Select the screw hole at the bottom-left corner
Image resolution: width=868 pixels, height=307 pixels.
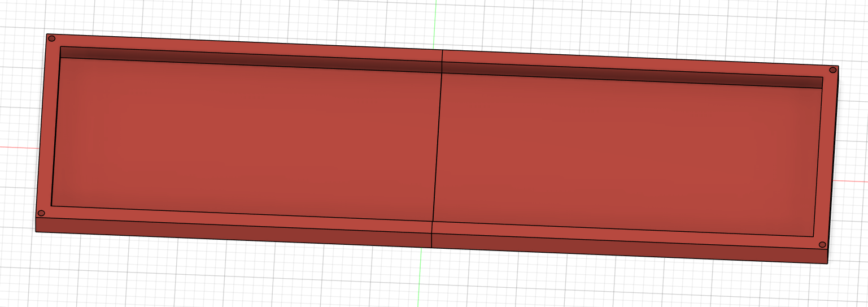(41, 213)
